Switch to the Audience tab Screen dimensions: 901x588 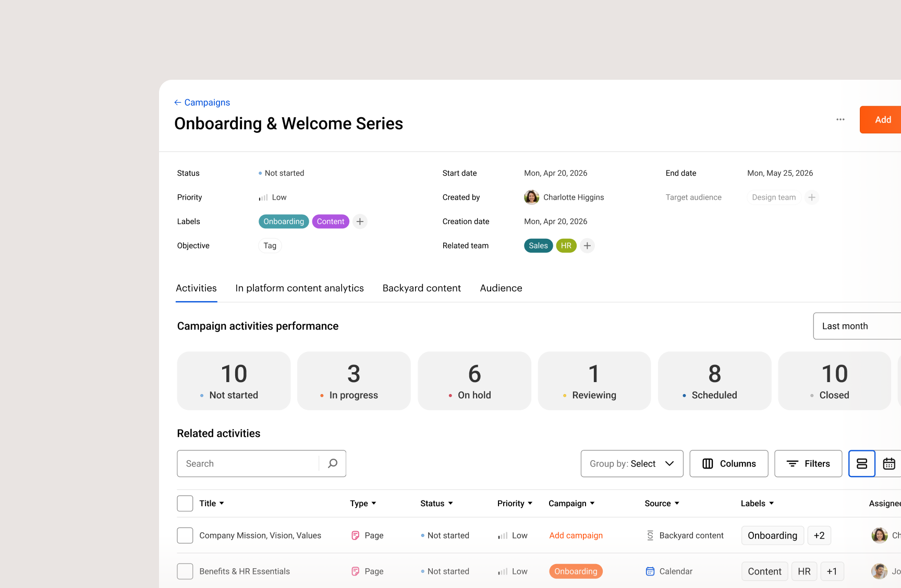click(x=501, y=288)
